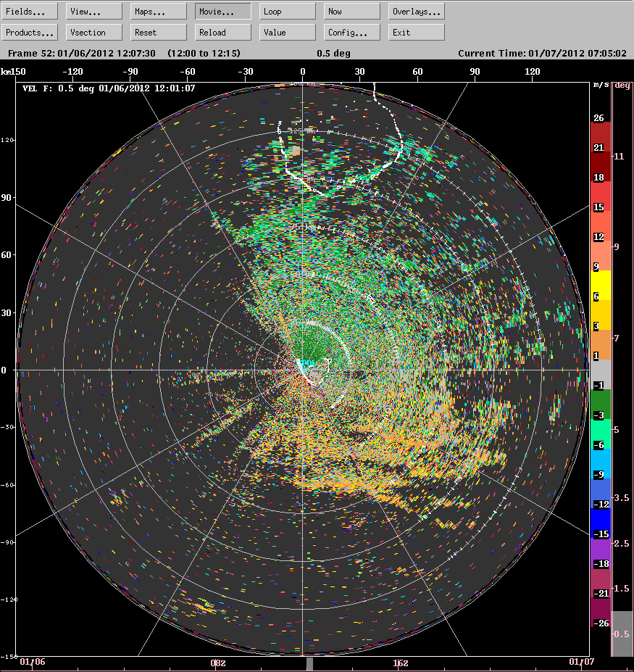Open the View menu
634x672 pixels.
(x=93, y=10)
